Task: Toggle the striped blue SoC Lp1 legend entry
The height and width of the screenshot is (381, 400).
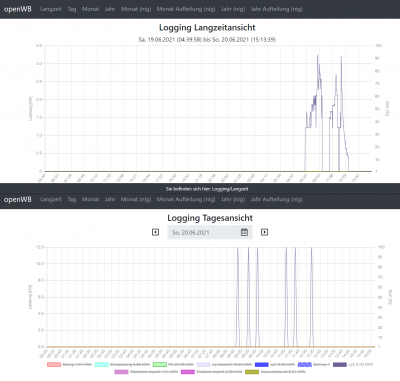Action: pos(314,365)
